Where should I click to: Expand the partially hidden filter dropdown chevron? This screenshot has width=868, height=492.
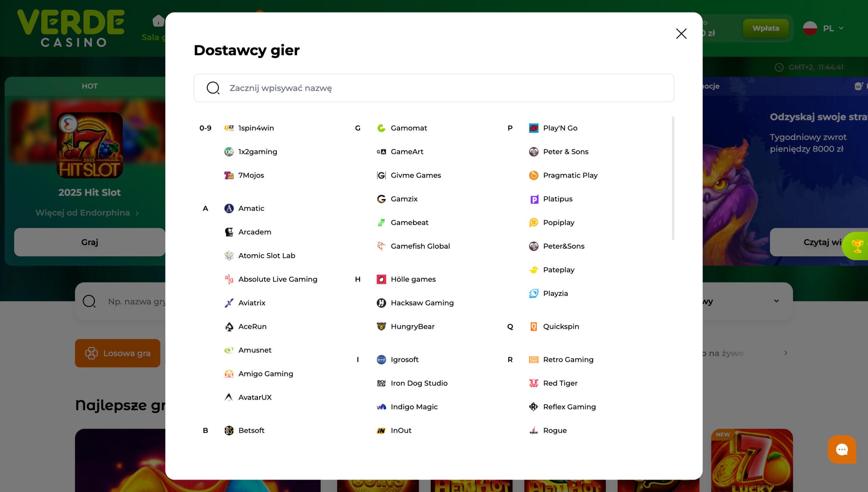point(776,301)
